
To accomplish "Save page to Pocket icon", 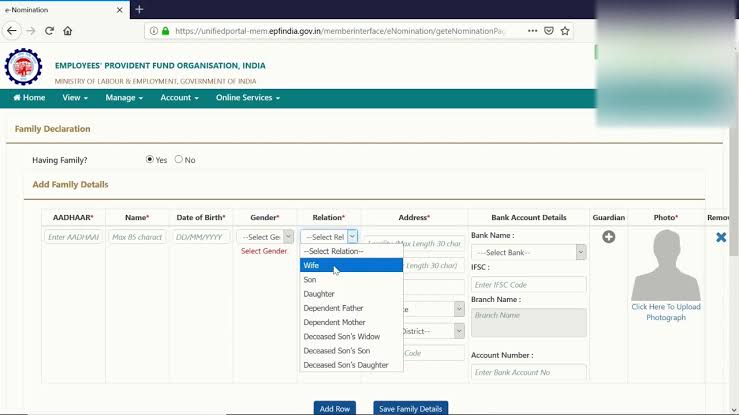I will (549, 31).
